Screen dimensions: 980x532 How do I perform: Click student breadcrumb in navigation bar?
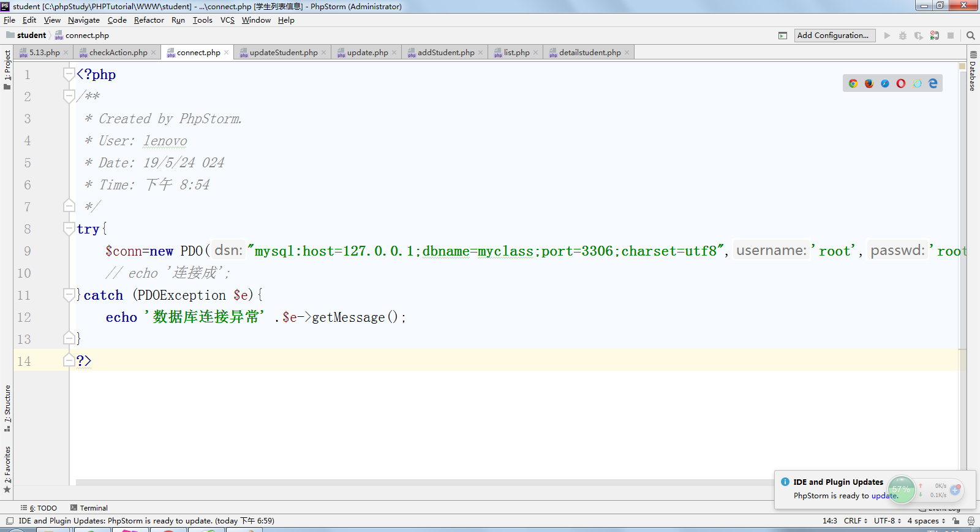tap(26, 36)
